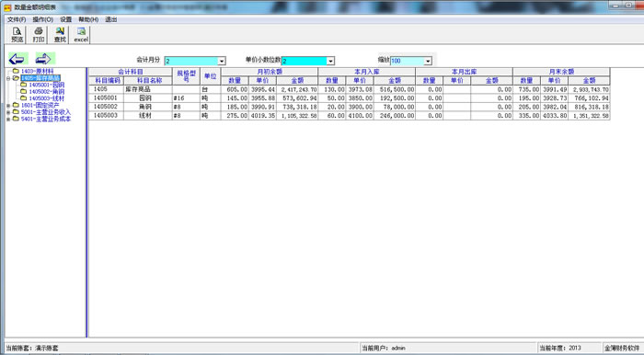This screenshot has height=355, width=644.
Task: Open print preview with 预览 icon
Action: click(x=17, y=35)
